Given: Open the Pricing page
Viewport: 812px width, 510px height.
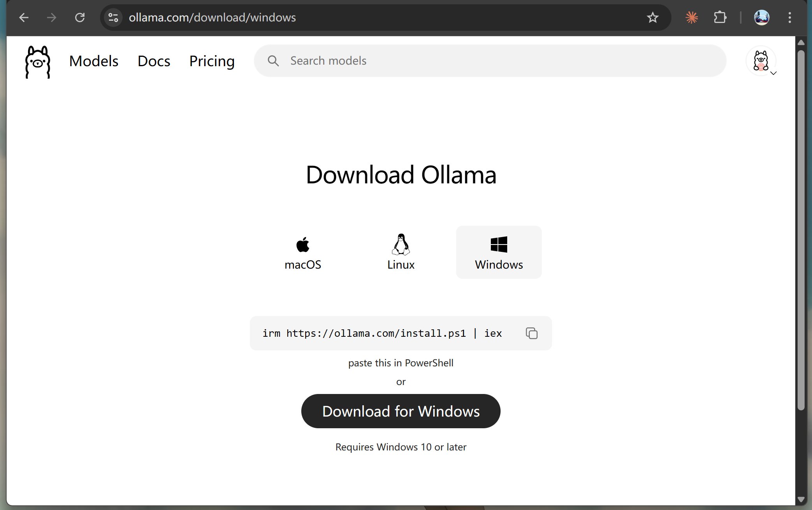Looking at the screenshot, I should (212, 61).
